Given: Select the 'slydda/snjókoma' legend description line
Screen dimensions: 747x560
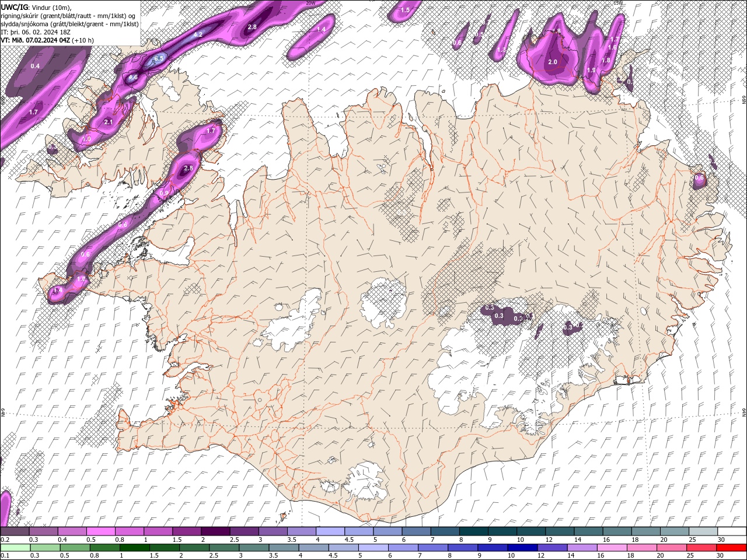Looking at the screenshot, I should [69, 23].
